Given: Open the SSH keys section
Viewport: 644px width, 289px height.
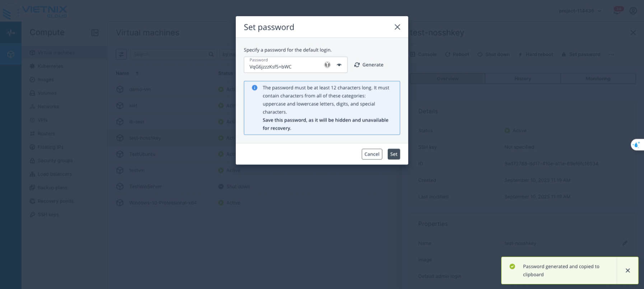Looking at the screenshot, I should [x=48, y=214].
